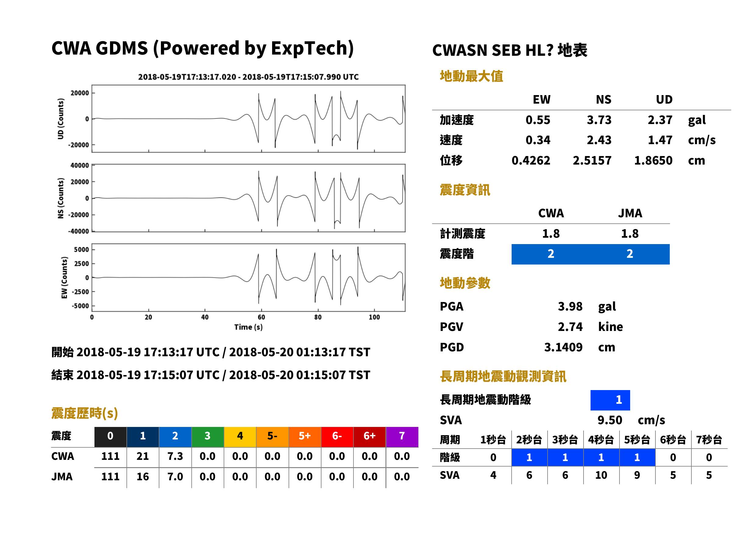Screen dimensions: 756x540
Task: Select the long-period level 1 blue box
Action: click(610, 400)
